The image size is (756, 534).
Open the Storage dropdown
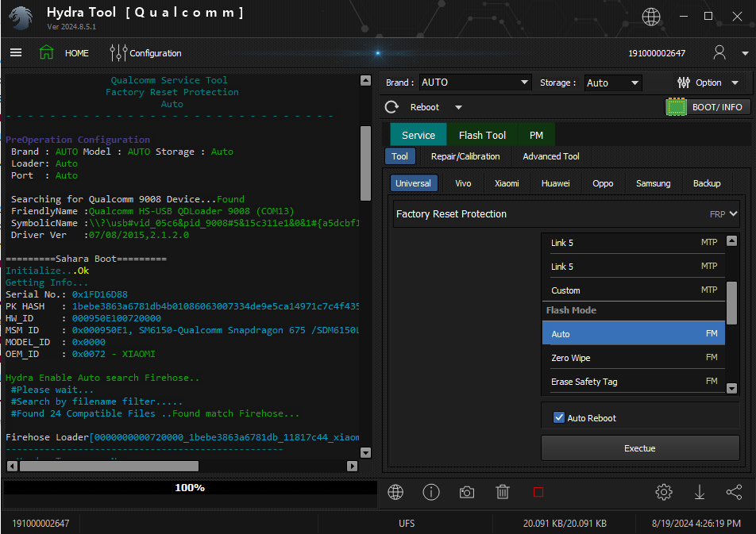coord(612,83)
